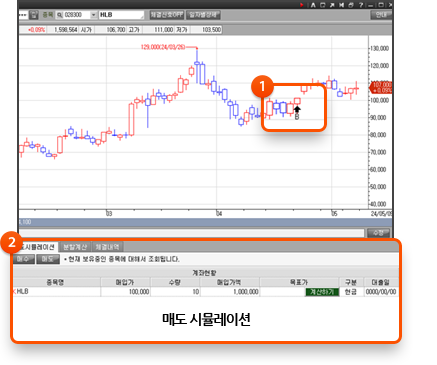This screenshot has height=365, width=437.
Task: Switch to the 체결내역 tab
Action: 107,247
